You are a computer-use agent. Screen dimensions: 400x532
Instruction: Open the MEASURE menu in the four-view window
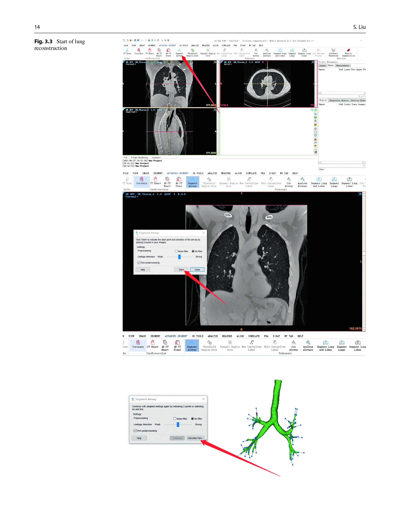tap(206, 45)
